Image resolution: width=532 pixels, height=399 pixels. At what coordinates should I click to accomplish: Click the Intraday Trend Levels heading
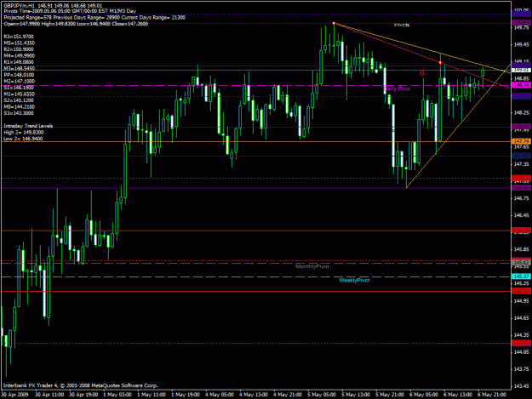click(28, 126)
